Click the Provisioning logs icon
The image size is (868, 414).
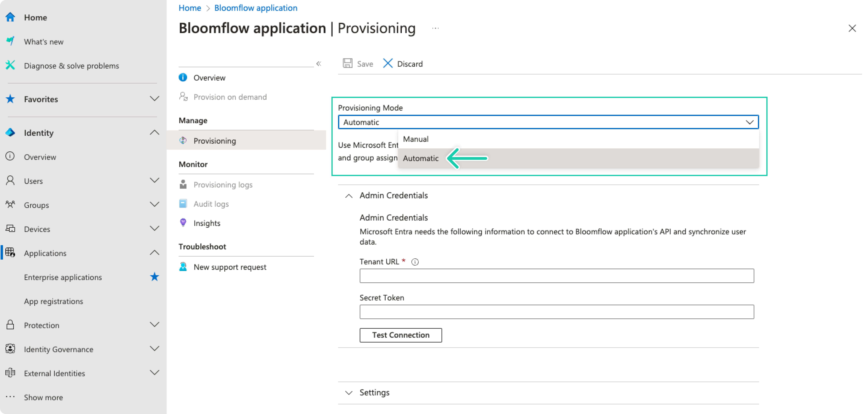[183, 184]
